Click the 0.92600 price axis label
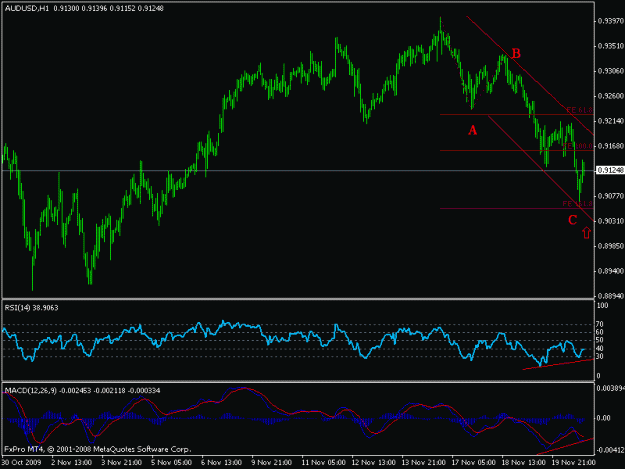Image resolution: width=625 pixels, height=469 pixels. 611,96
